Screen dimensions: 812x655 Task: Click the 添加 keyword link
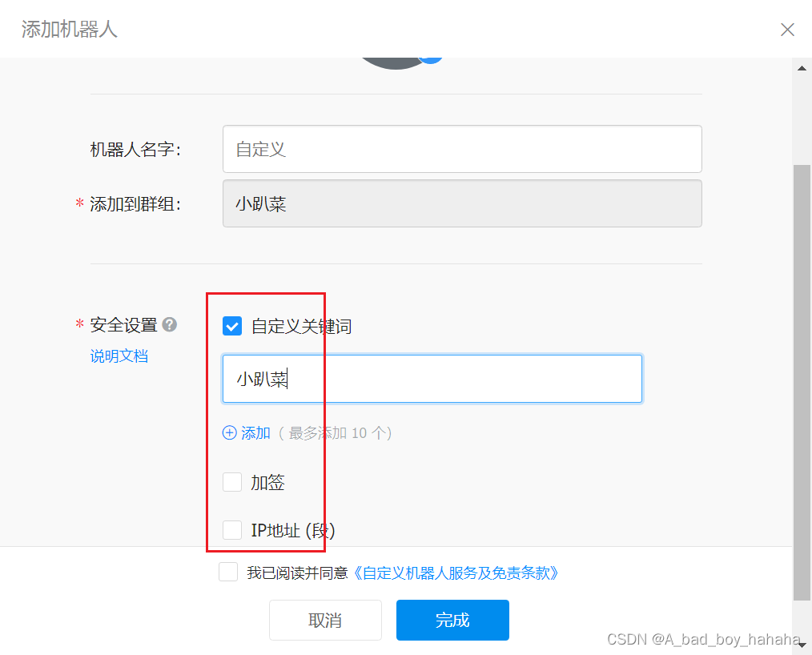point(255,433)
